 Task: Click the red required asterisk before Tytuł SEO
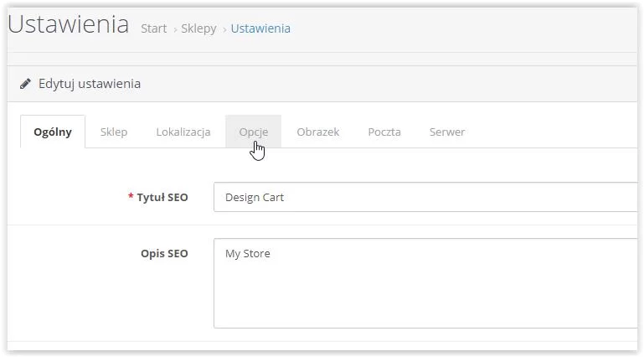click(x=130, y=198)
